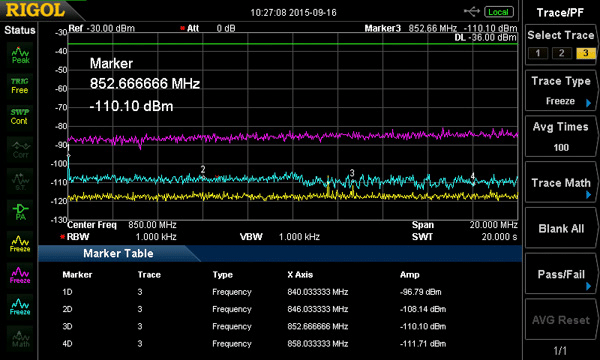
Task: Click the 840.033333 MHz X Axis cell
Action: [318, 292]
